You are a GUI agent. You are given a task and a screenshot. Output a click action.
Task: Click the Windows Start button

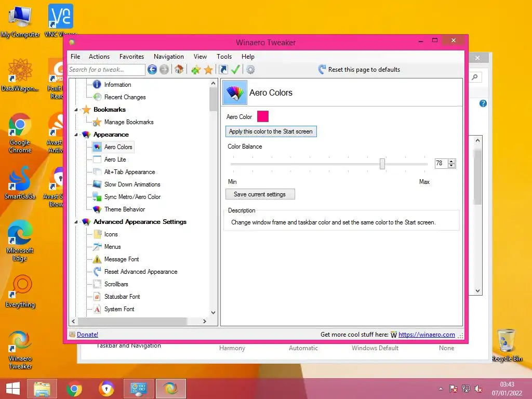(x=12, y=389)
